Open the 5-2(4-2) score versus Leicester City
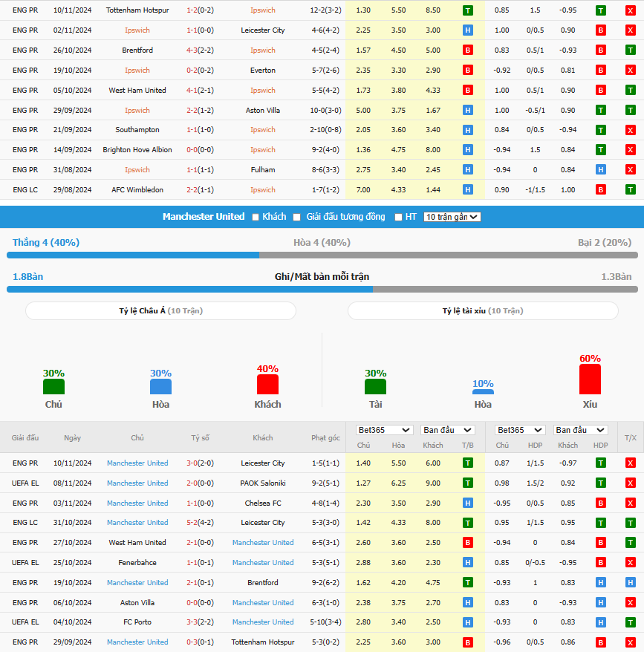The image size is (644, 652). click(x=200, y=522)
